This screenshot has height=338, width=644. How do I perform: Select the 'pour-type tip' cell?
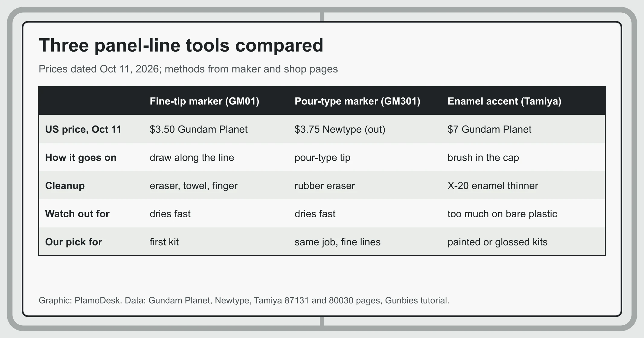coord(322,158)
